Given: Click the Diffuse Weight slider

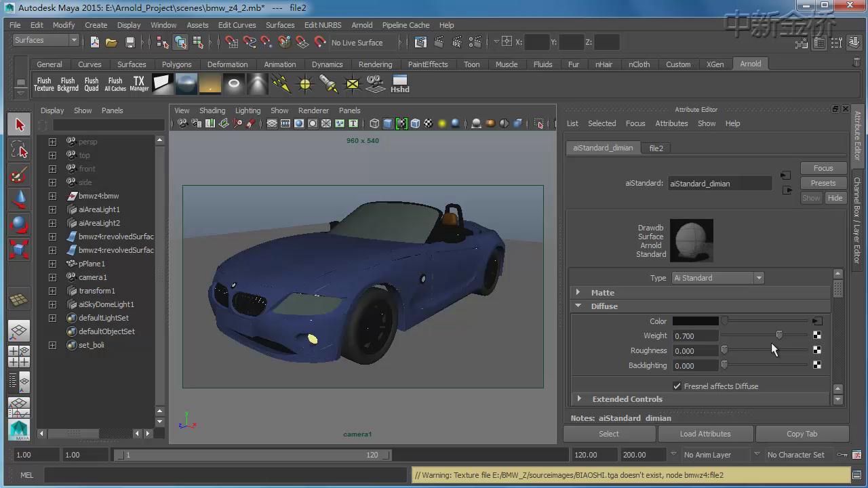Looking at the screenshot, I should click(765, 335).
